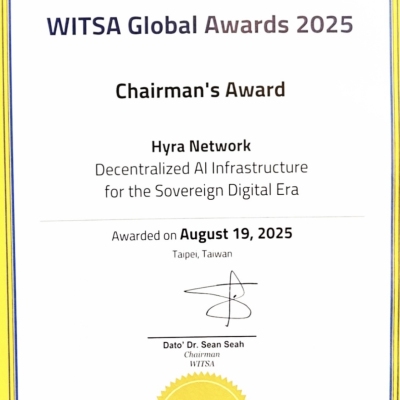This screenshot has height=400, width=400.
Task: Click the 'Awarded on' text
Action: 144,236
